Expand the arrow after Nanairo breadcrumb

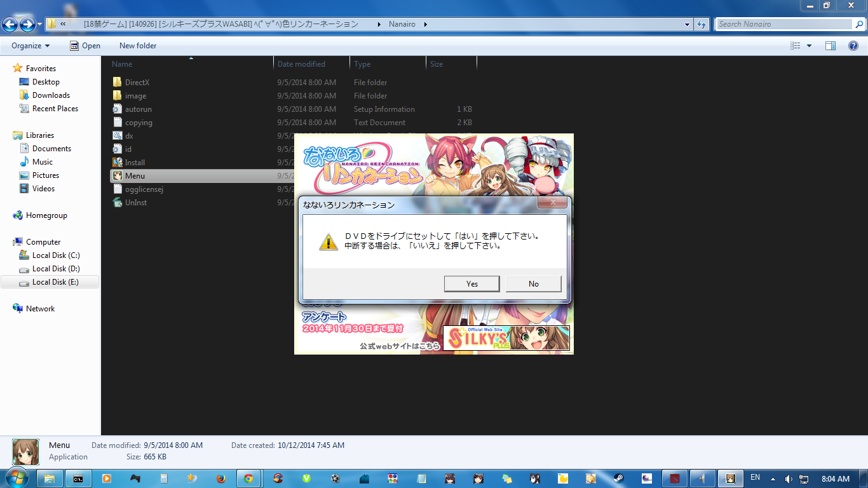pyautogui.click(x=425, y=24)
